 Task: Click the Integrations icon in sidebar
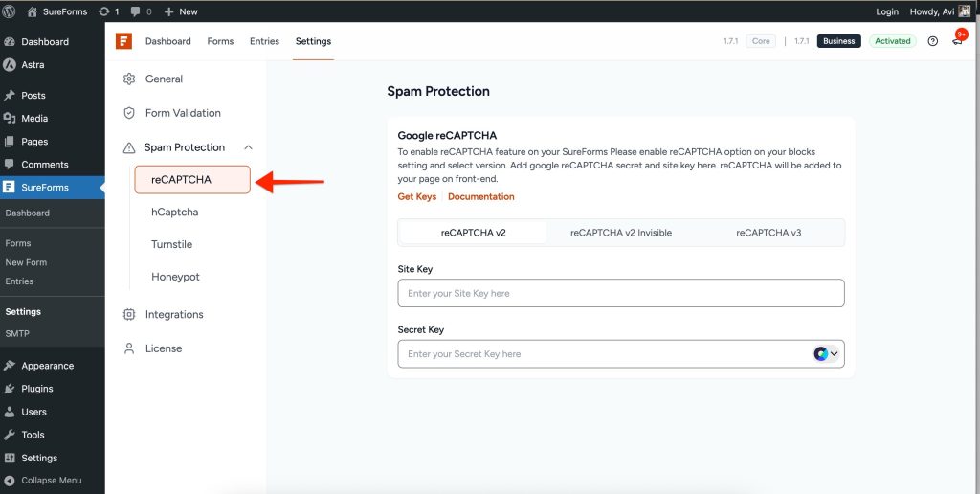(x=129, y=314)
